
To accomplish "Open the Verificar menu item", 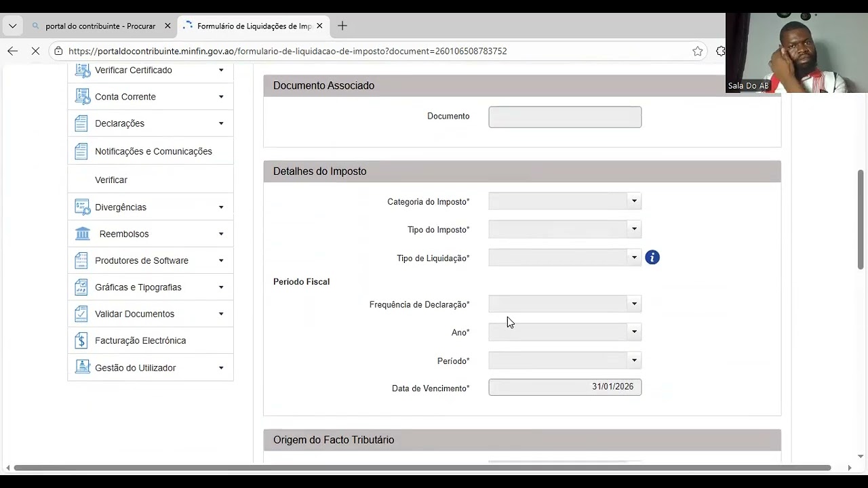I will pyautogui.click(x=151, y=180).
